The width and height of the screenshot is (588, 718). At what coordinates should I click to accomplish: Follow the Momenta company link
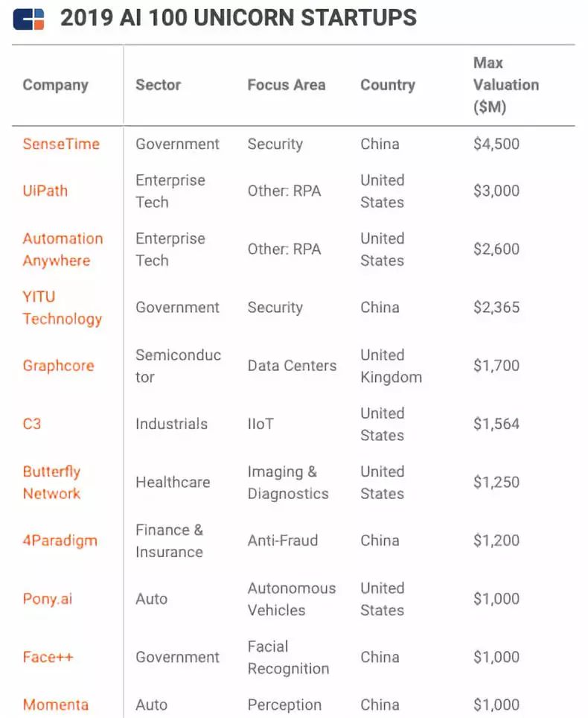pyautogui.click(x=56, y=705)
